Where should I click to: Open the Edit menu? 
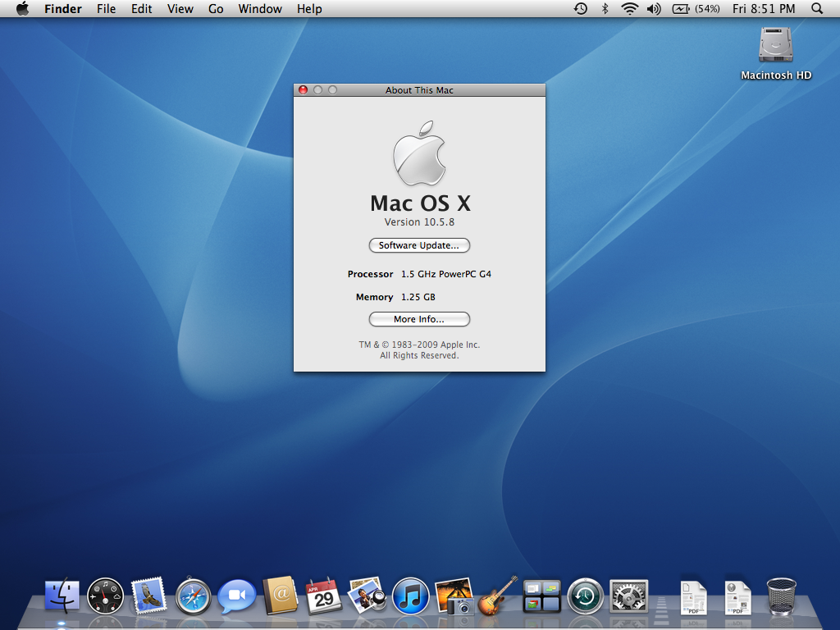[x=141, y=8]
